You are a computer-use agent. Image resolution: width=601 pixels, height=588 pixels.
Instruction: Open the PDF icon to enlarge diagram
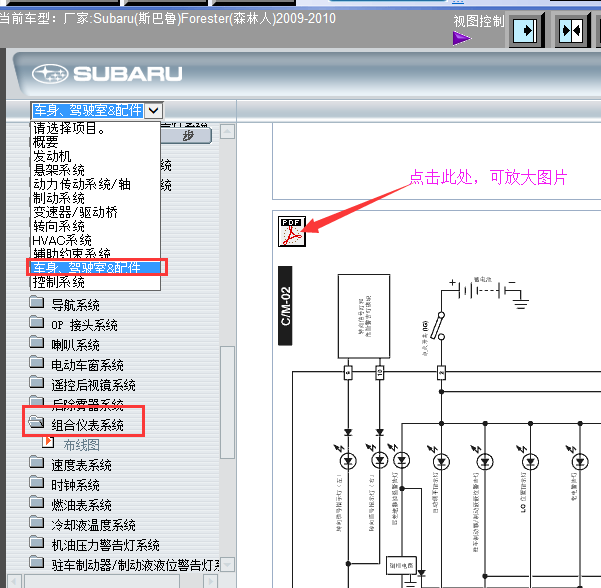[x=292, y=232]
